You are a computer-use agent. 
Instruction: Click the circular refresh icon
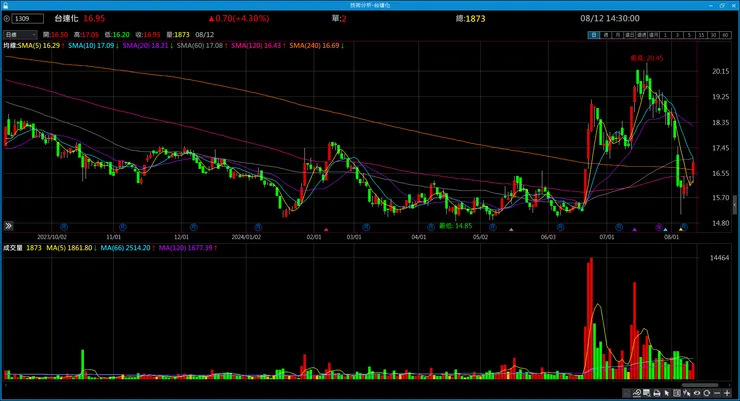click(x=706, y=393)
